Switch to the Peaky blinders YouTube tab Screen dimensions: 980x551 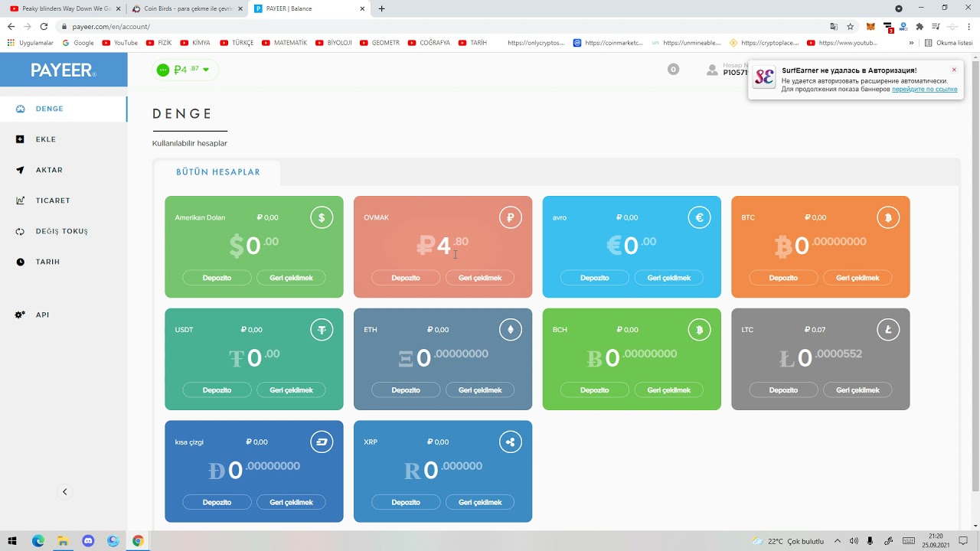pyautogui.click(x=64, y=8)
